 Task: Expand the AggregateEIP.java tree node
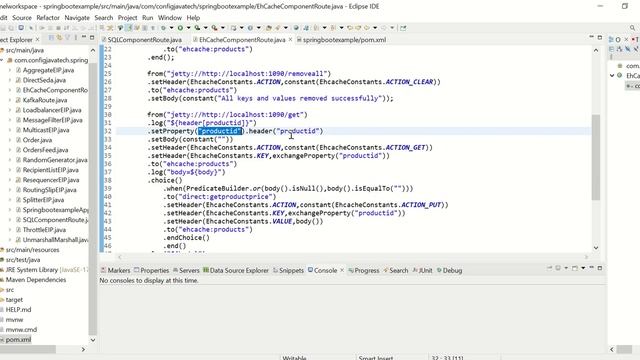(10, 70)
